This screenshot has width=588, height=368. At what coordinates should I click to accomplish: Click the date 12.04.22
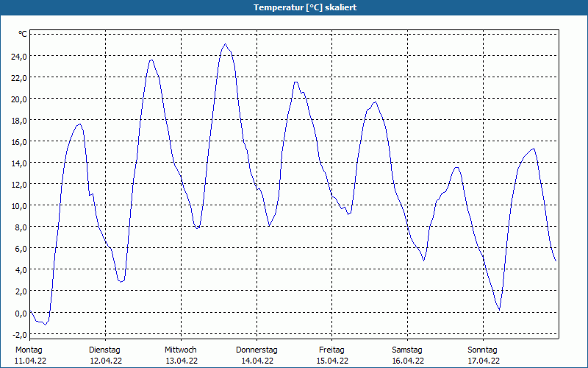click(106, 361)
